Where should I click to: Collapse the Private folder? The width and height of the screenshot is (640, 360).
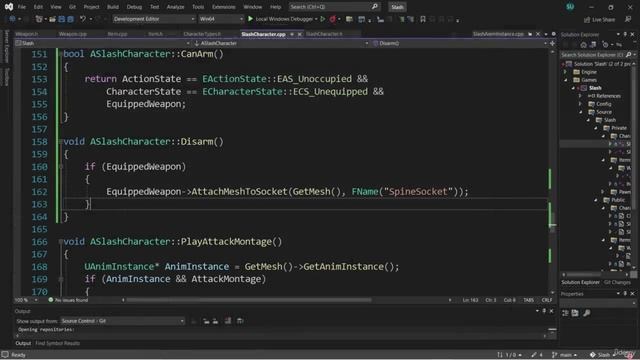pos(596,128)
